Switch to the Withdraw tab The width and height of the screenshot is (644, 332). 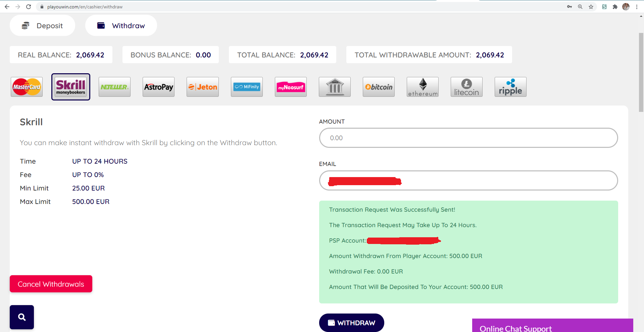tap(121, 26)
